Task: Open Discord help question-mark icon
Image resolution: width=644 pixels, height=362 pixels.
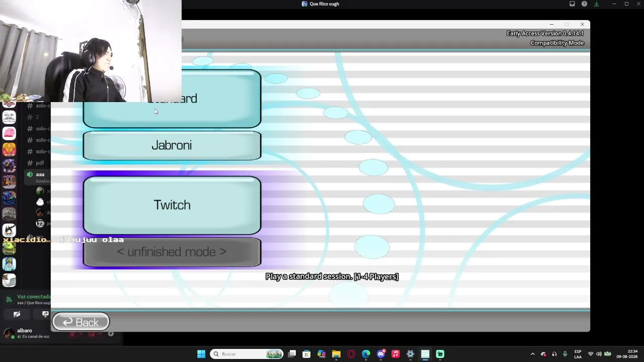Action: click(x=584, y=4)
